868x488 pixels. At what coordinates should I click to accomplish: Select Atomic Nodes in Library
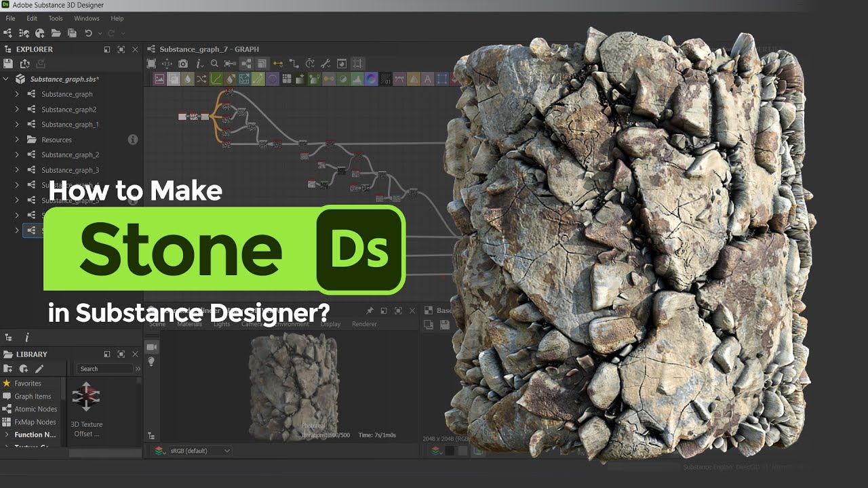[35, 409]
